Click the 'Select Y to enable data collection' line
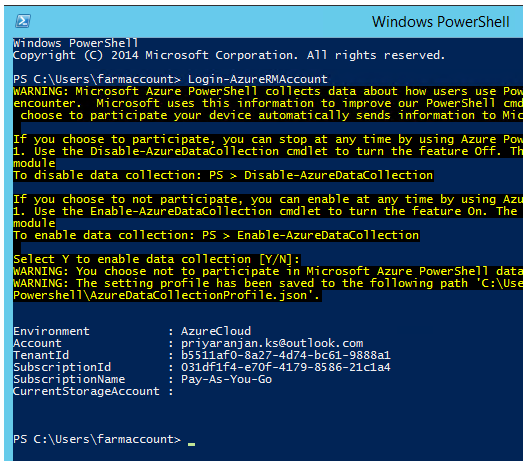 point(157,259)
